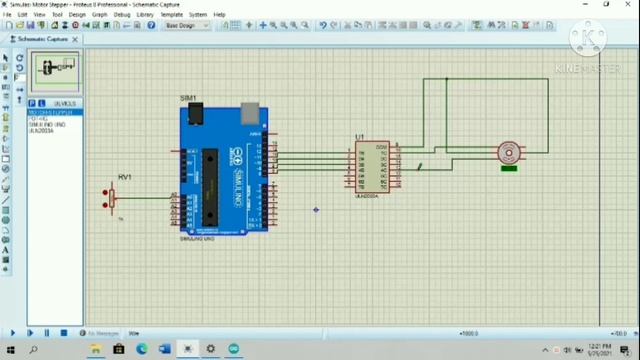This screenshot has height=360, width=640.
Task: Select the highlighted first device in list
Action: tap(55, 112)
